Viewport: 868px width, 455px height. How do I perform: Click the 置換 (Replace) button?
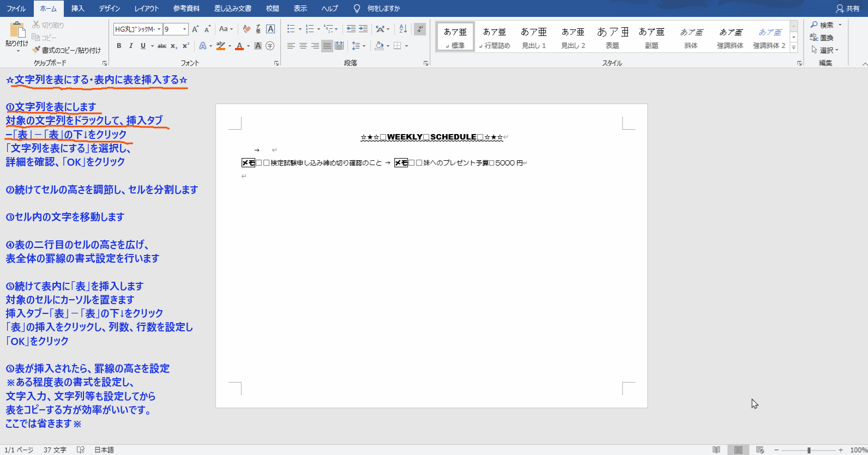(822, 38)
